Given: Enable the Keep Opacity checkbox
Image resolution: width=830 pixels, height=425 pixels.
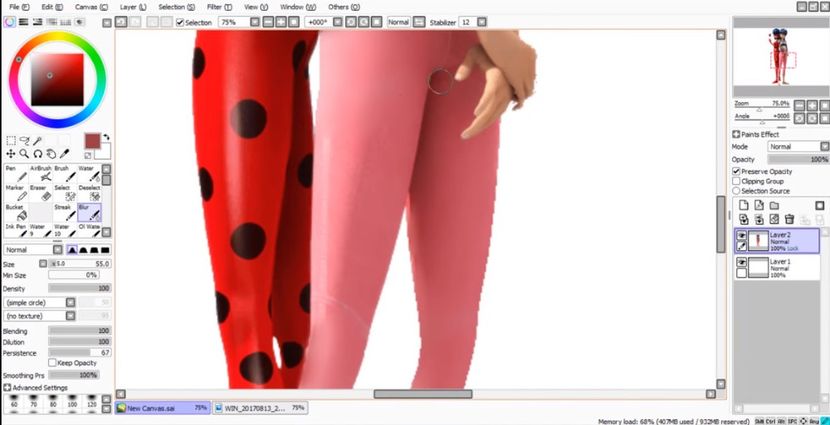Looking at the screenshot, I should click(53, 363).
